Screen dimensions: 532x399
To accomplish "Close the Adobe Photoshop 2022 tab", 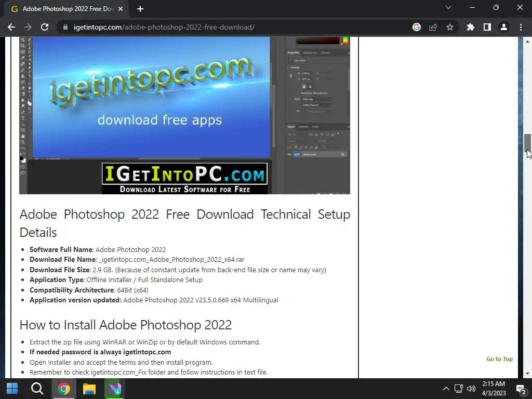I will (x=121, y=9).
